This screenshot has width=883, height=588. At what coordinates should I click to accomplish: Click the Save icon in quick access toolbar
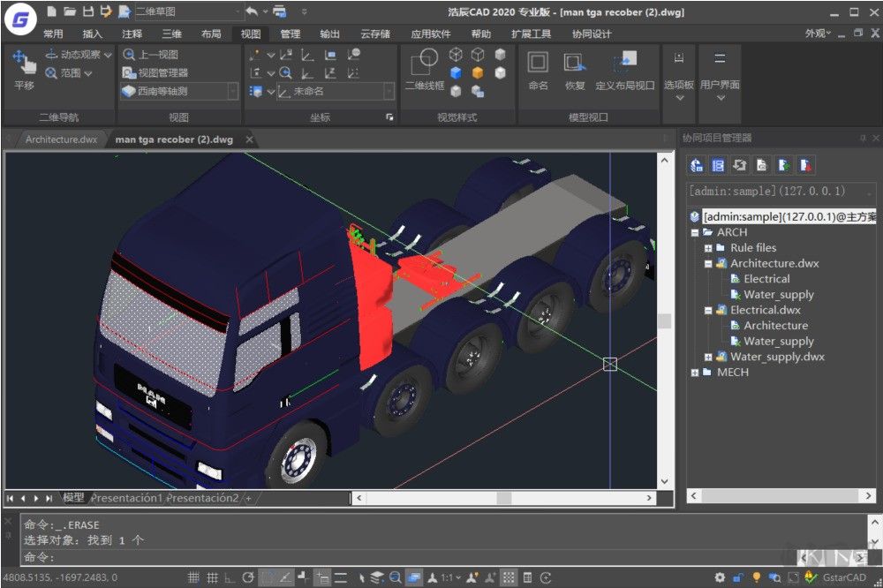tap(88, 11)
